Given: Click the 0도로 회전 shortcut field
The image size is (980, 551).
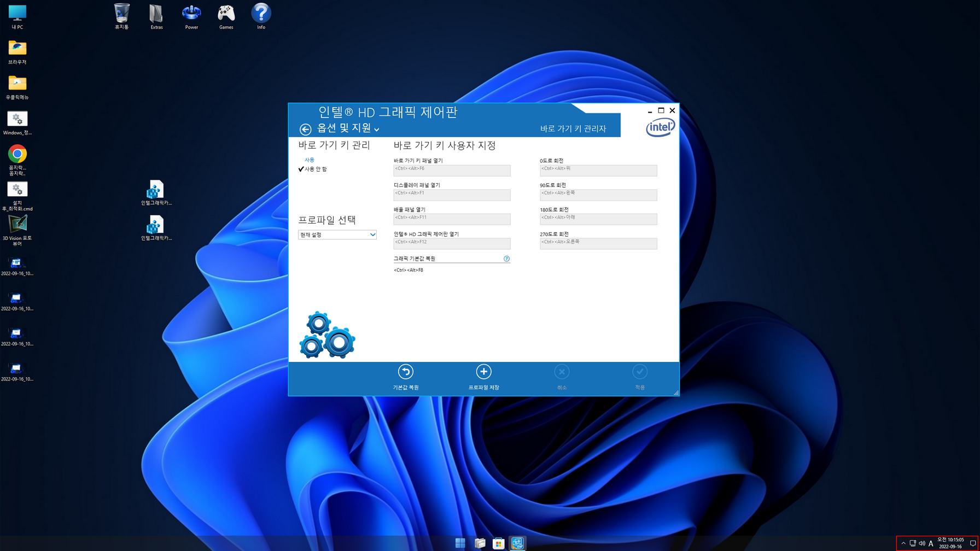Looking at the screenshot, I should coord(598,171).
